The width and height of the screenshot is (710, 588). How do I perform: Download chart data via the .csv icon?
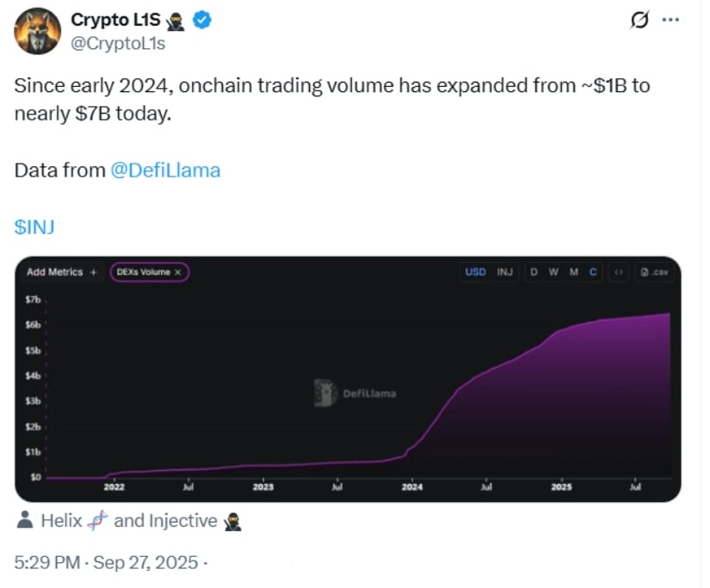point(655,272)
